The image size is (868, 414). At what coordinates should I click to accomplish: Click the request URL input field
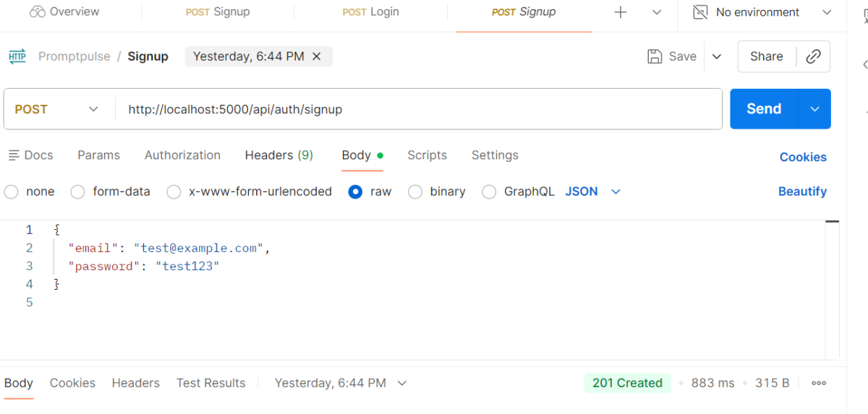tap(420, 109)
